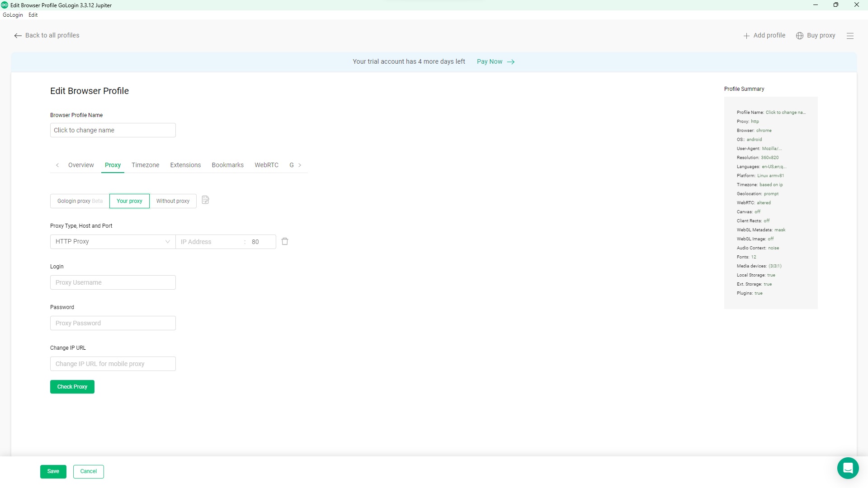This screenshot has height=488, width=868.
Task: Click the back arrow to all profiles
Action: tap(18, 36)
